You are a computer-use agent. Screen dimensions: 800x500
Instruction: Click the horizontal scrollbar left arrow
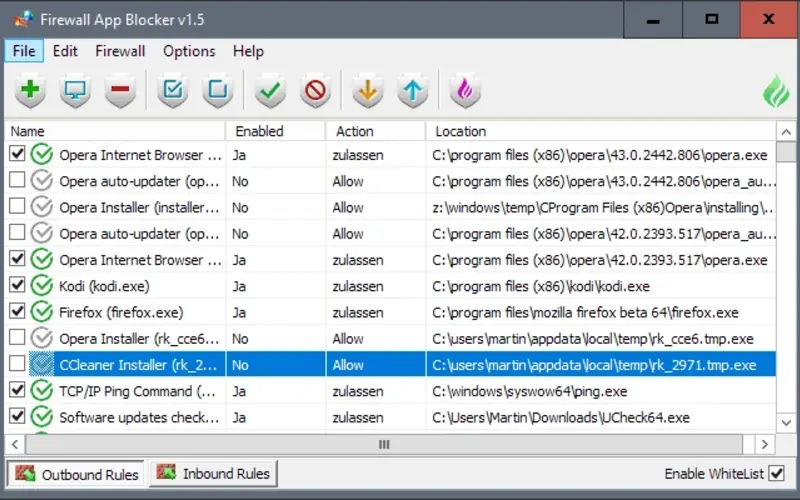[15, 444]
